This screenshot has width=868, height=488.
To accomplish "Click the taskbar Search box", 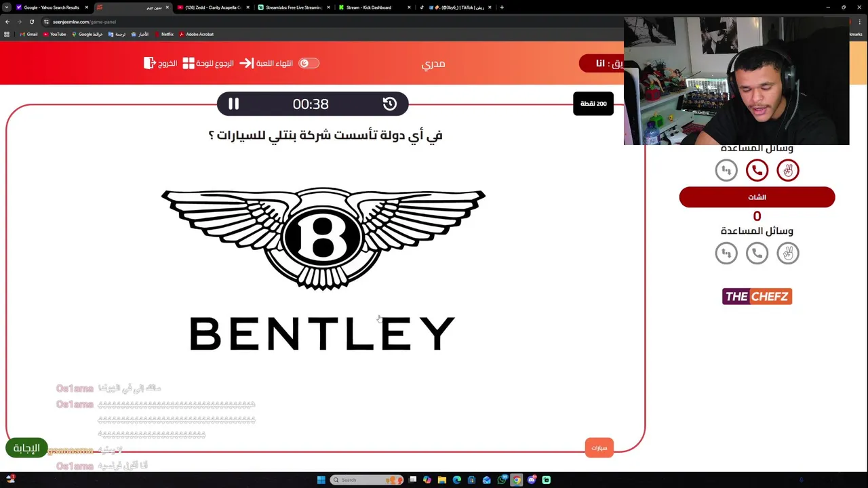I will (367, 480).
